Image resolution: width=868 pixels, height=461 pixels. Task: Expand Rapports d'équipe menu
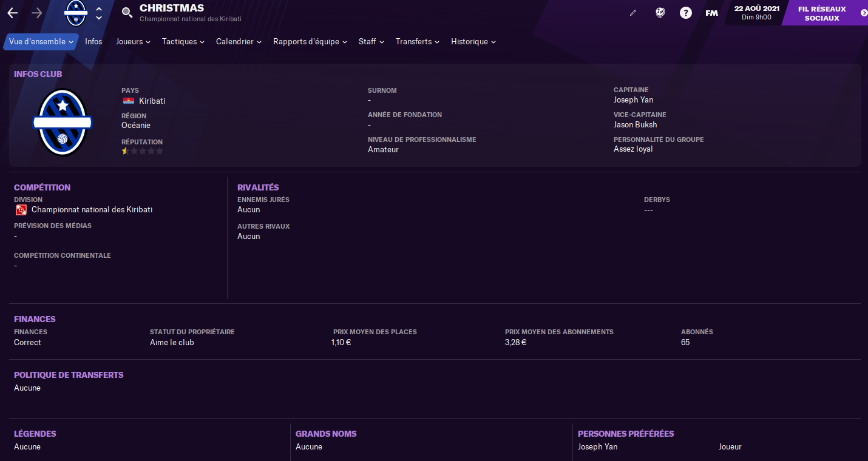(310, 42)
